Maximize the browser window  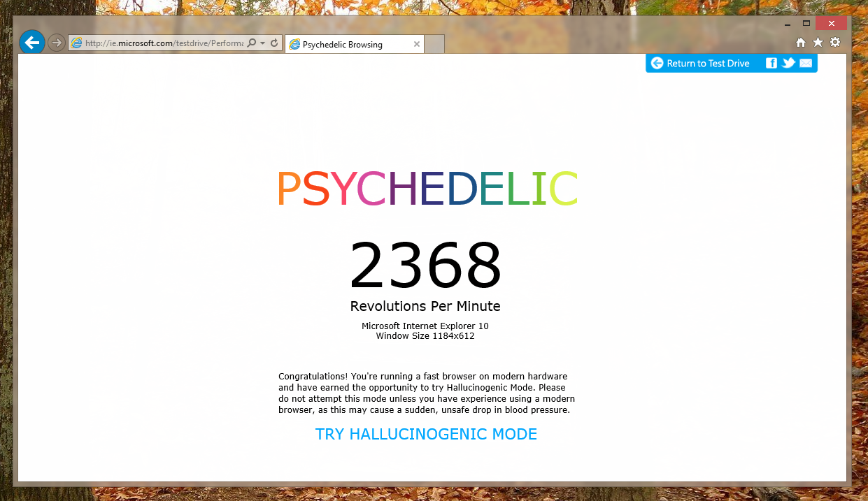(x=806, y=24)
